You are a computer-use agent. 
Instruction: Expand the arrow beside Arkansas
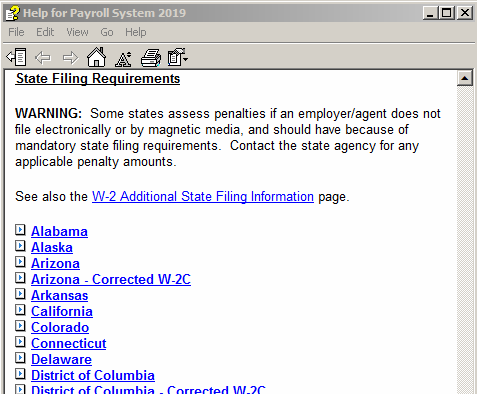click(x=20, y=294)
